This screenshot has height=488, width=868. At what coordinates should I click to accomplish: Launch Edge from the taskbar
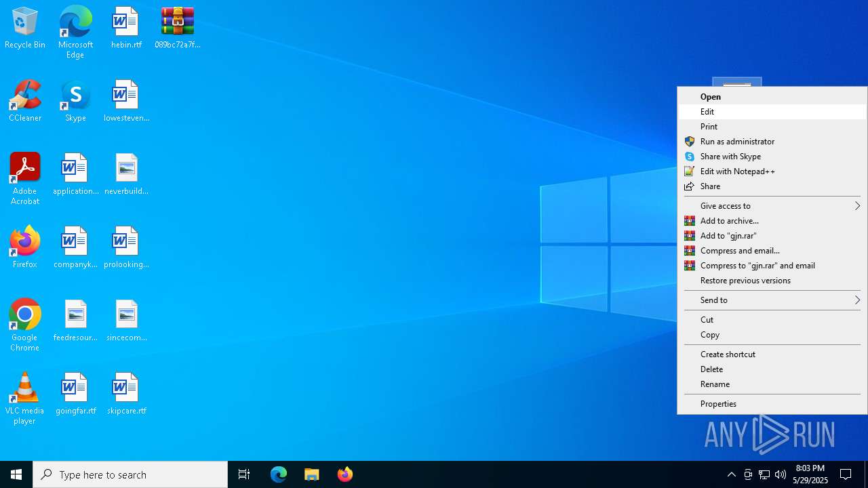click(x=279, y=474)
